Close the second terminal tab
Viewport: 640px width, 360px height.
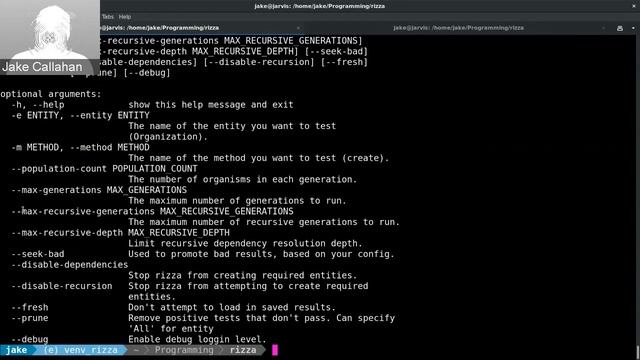[603, 28]
